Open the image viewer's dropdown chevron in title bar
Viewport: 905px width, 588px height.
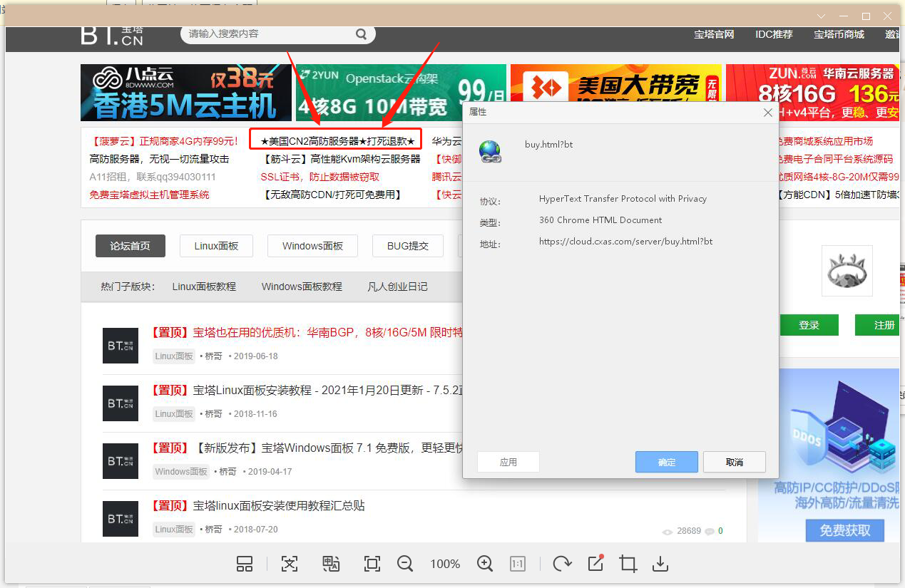tap(822, 16)
